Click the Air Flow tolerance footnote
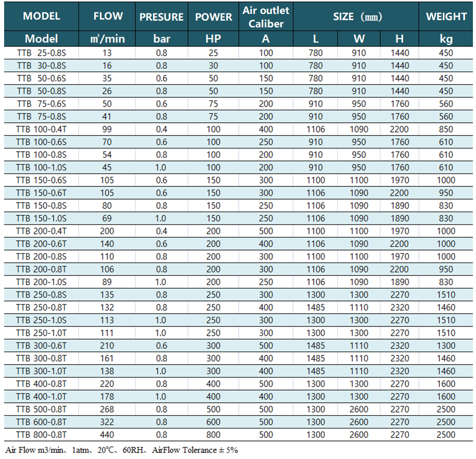The image size is (476, 459). click(121, 450)
